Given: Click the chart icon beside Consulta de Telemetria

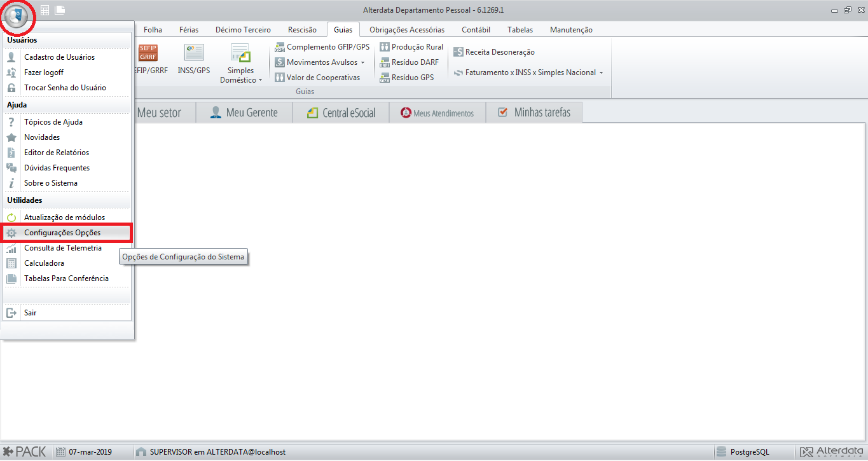Looking at the screenshot, I should (x=11, y=248).
